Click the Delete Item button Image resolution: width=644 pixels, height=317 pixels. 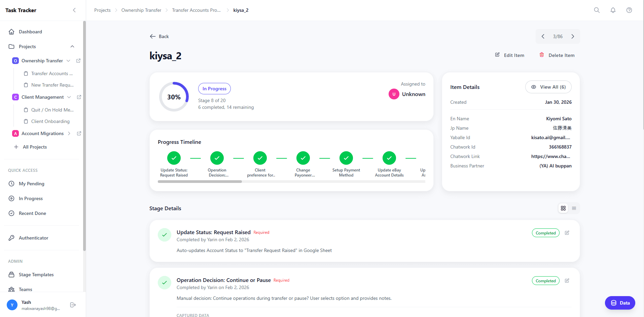557,55
